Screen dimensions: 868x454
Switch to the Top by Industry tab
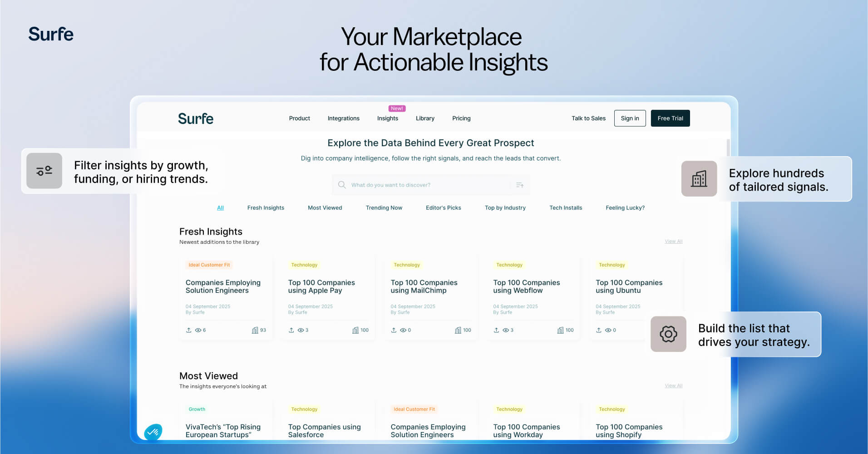[x=505, y=208]
